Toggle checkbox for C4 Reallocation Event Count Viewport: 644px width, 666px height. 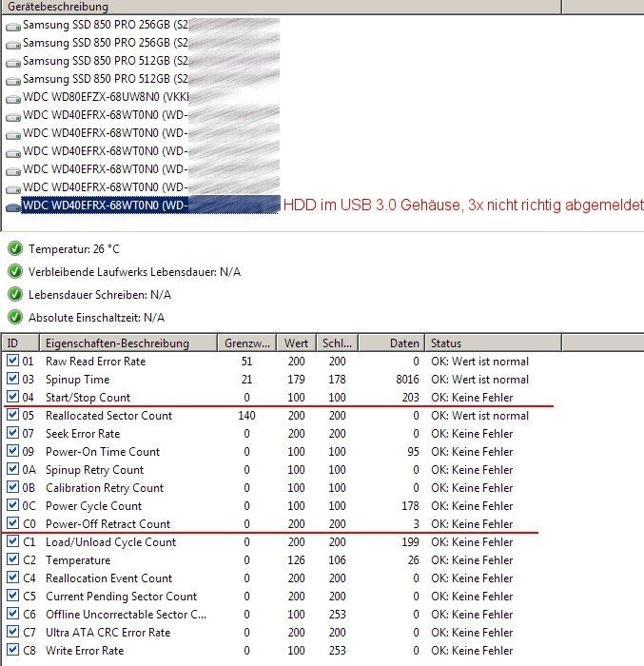click(x=12, y=578)
